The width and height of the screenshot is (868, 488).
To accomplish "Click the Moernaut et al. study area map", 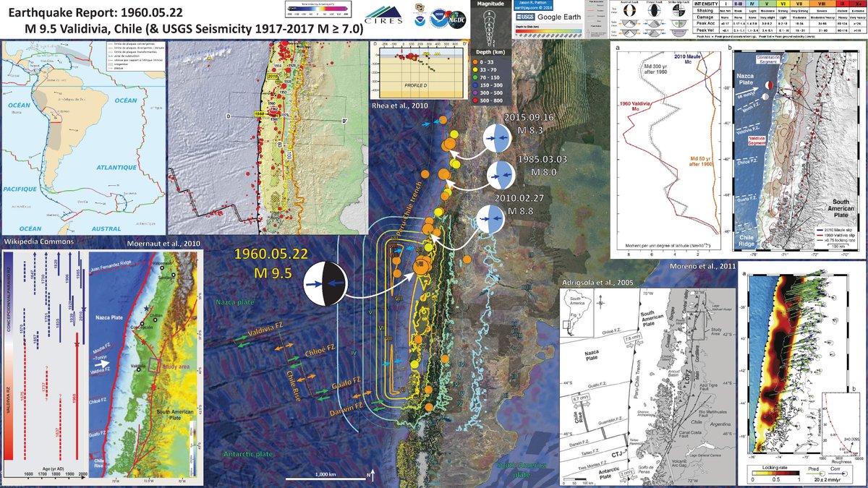I will (144, 364).
